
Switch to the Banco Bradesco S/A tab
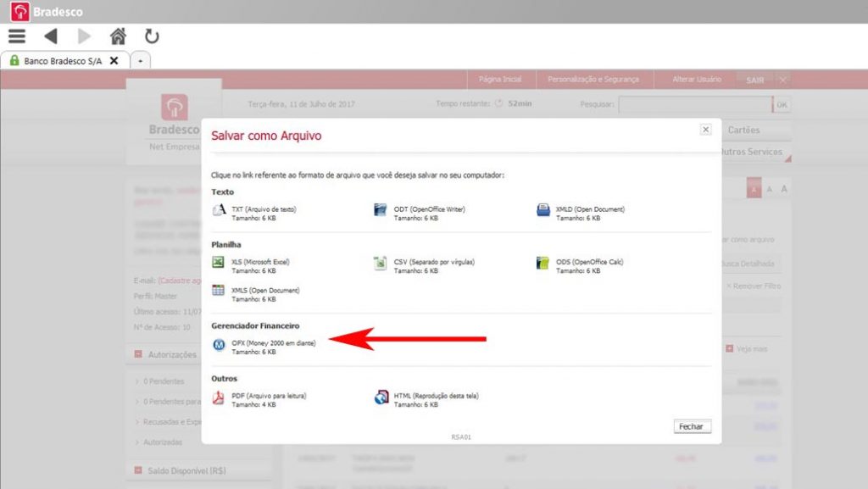point(61,61)
